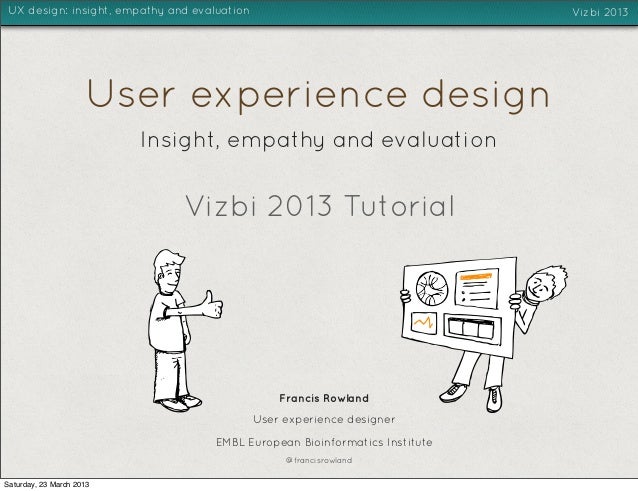Open the @francisrowland Twitter handle

(319, 460)
